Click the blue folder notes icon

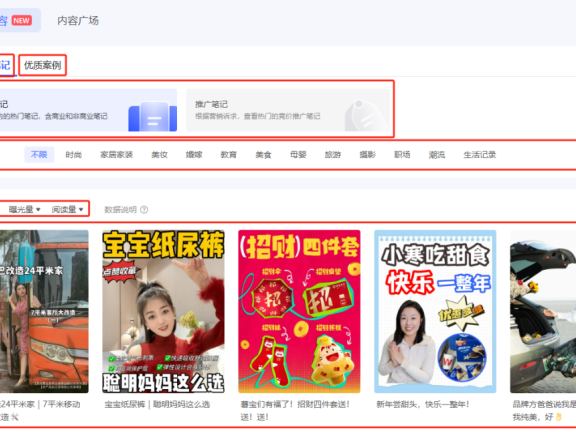(152, 116)
